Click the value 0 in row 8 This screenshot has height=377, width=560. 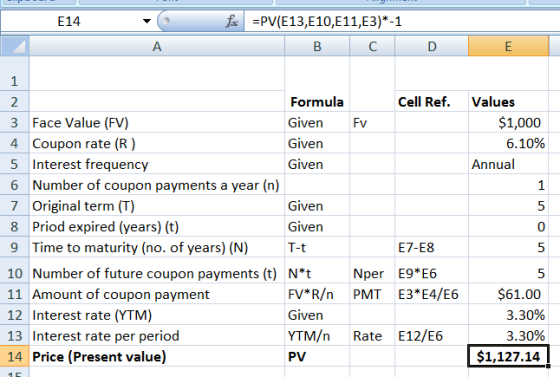tap(508, 226)
